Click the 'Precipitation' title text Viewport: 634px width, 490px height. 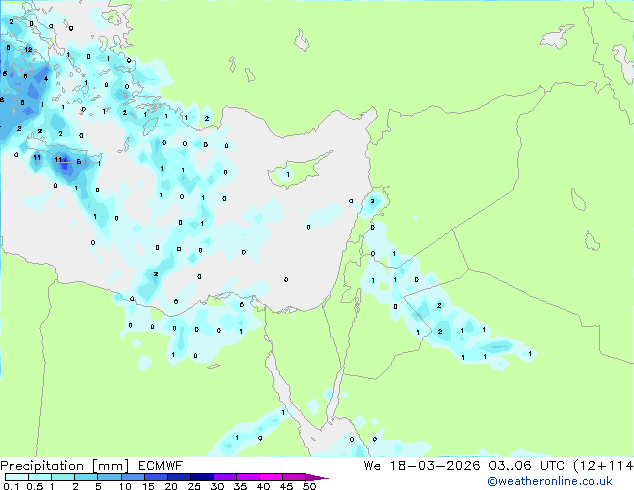(42, 466)
